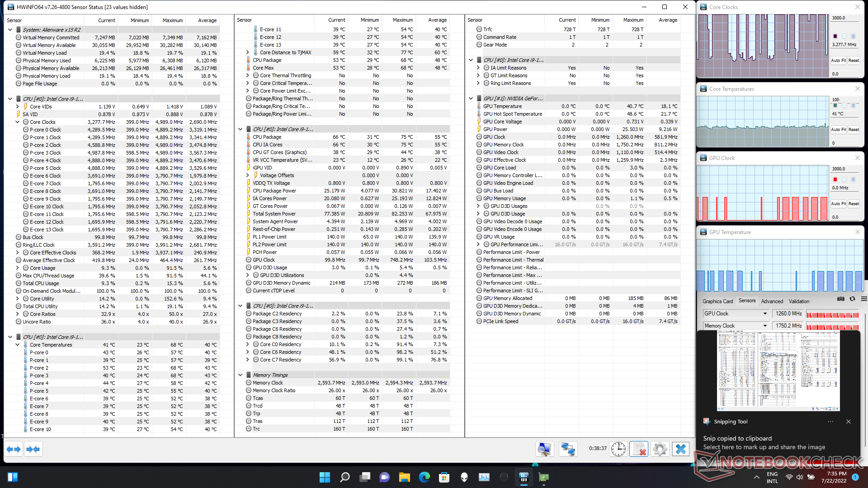Click the expand columns left-right arrows icon

(x=14, y=449)
